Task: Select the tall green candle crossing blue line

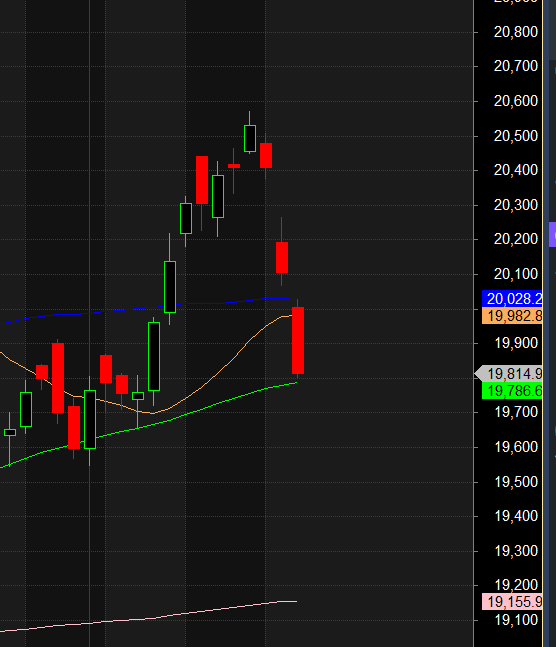Action: coord(170,287)
